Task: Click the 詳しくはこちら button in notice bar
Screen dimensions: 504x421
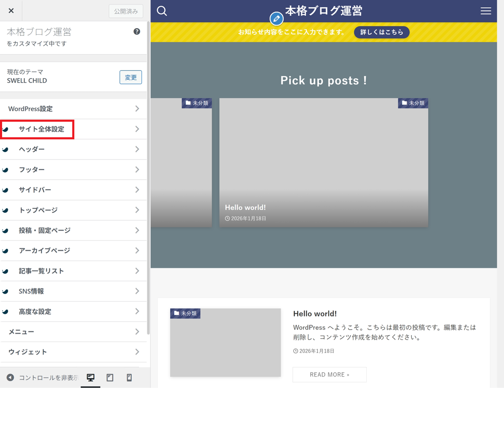Action: pyautogui.click(x=381, y=32)
